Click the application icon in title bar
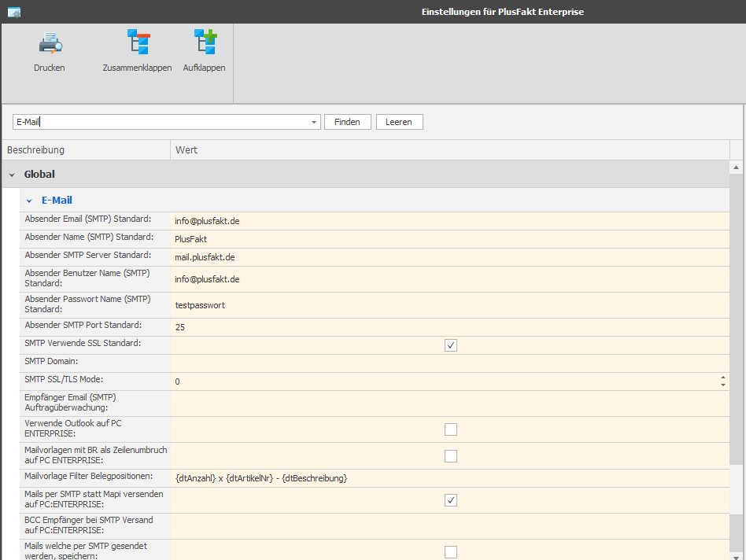 pos(14,13)
